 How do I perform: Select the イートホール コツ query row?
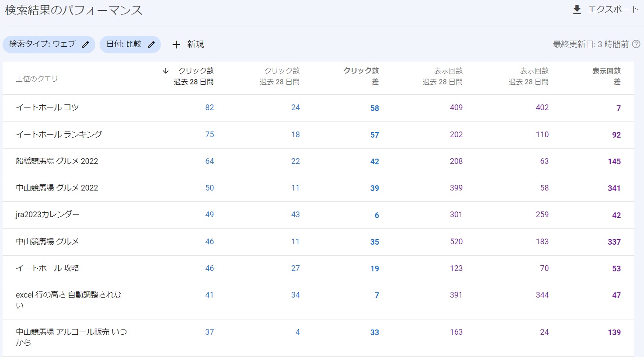pyautogui.click(x=47, y=107)
